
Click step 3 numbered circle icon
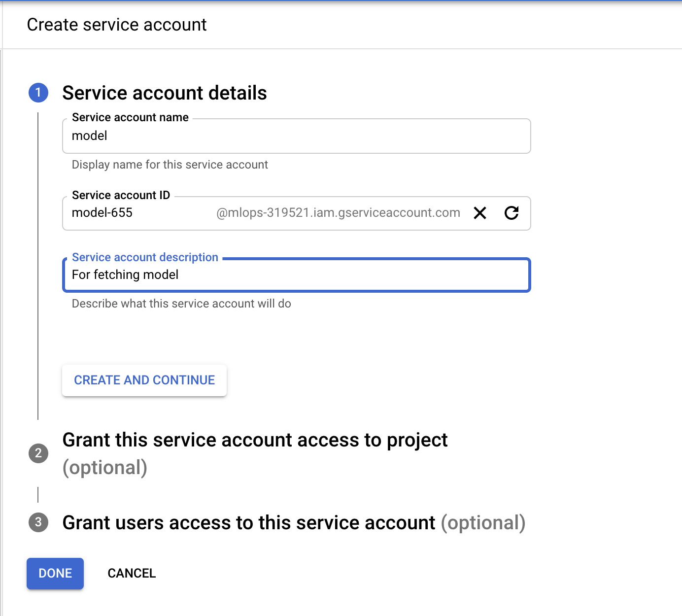point(38,522)
